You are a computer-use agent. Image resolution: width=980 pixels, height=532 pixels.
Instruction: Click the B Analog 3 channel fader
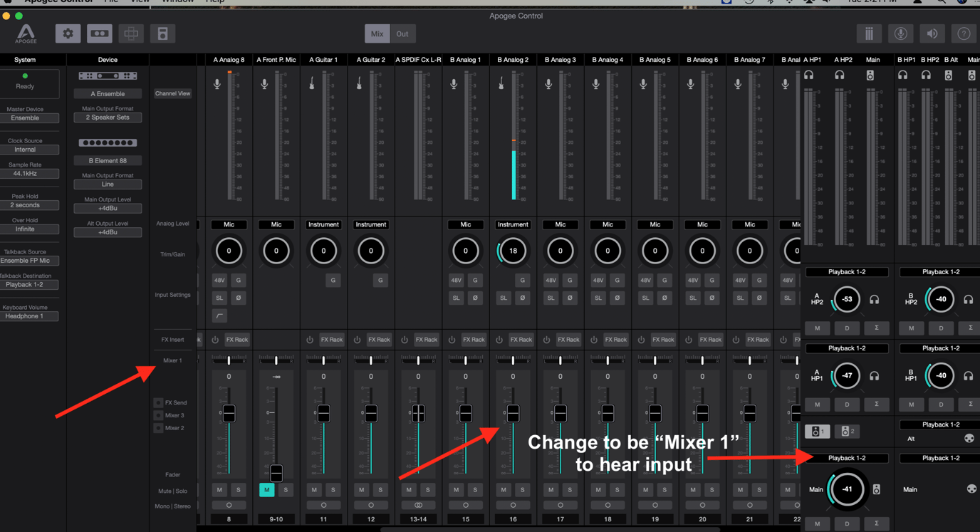pyautogui.click(x=560, y=412)
